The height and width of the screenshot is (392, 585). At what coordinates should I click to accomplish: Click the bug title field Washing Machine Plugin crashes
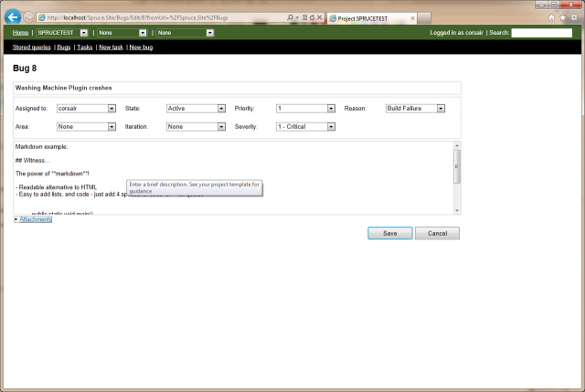pos(237,88)
